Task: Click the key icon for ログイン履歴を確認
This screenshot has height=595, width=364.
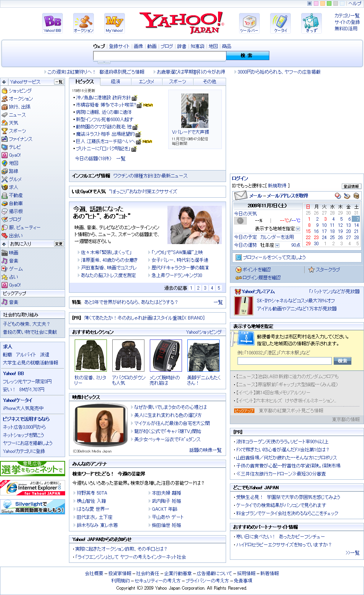Action: (x=238, y=278)
